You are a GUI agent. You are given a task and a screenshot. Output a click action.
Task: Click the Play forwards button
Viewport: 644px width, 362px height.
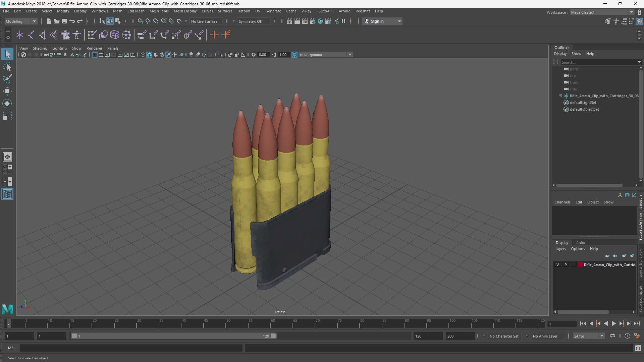click(x=613, y=323)
